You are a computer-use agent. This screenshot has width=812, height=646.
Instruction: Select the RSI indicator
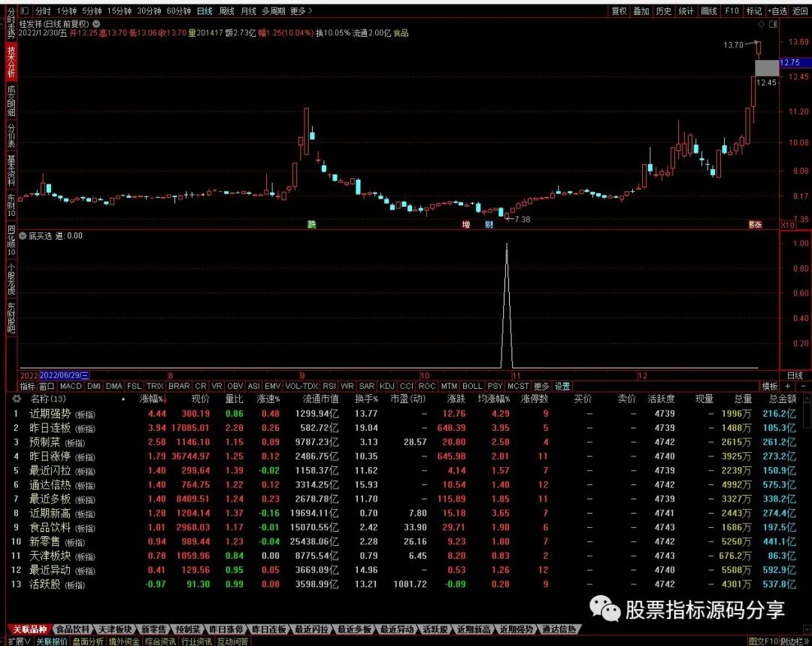click(x=329, y=387)
